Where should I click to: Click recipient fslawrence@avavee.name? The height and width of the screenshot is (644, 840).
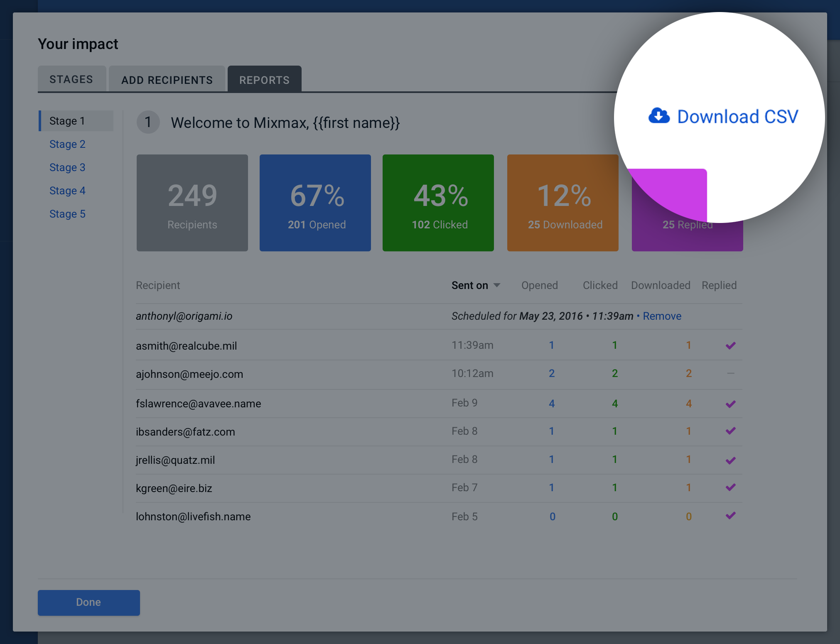point(199,404)
